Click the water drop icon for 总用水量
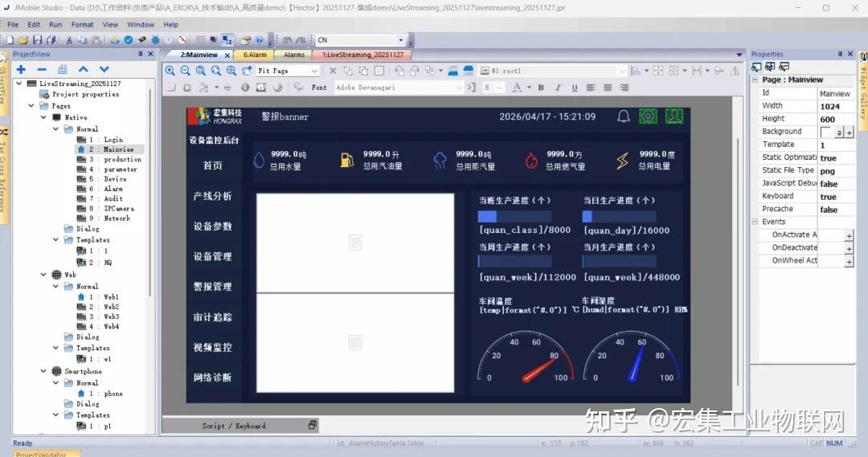This screenshot has height=457, width=868. (x=259, y=161)
